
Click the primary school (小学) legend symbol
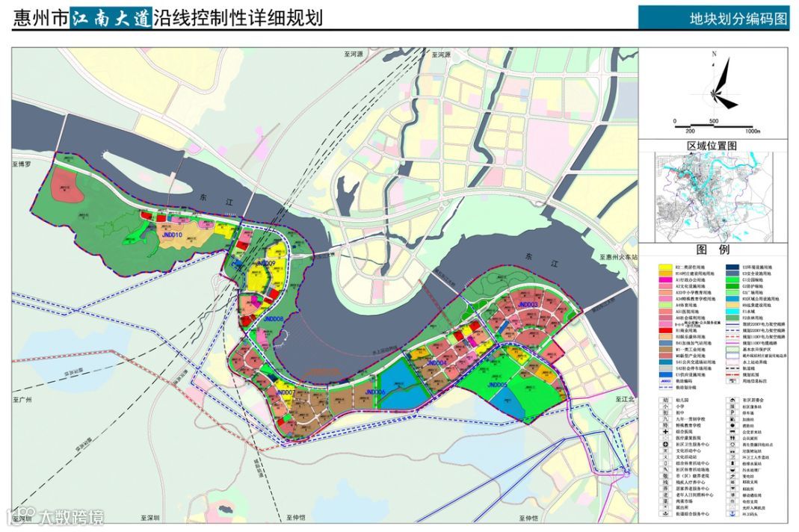tap(665, 406)
